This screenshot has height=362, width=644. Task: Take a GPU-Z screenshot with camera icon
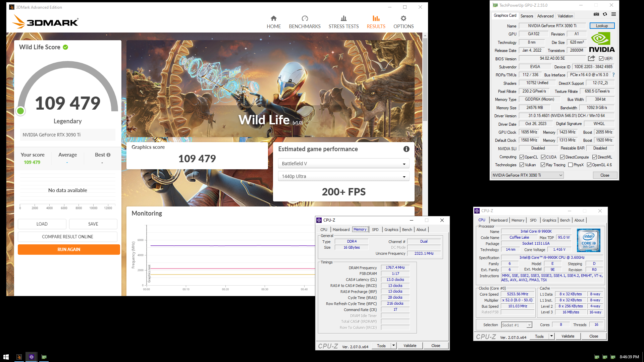(x=596, y=14)
